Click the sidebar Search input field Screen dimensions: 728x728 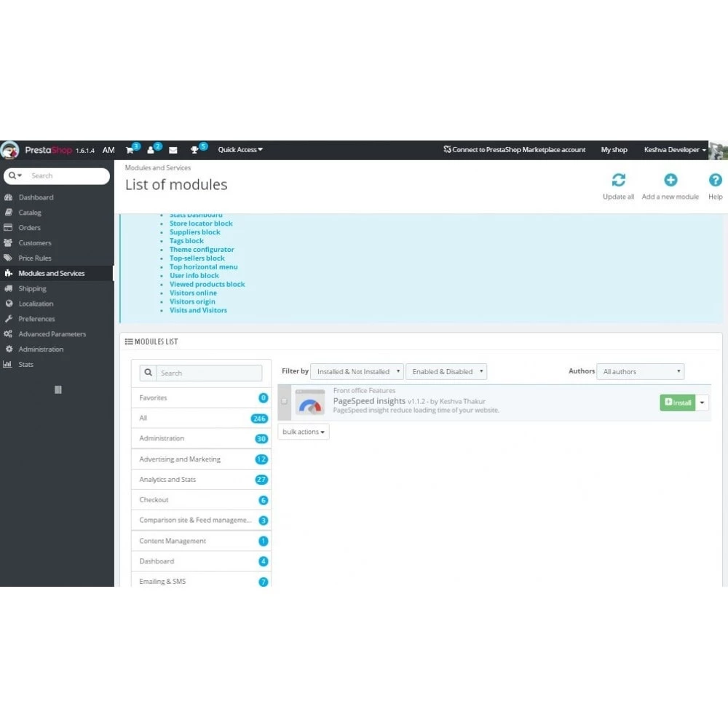[68, 175]
